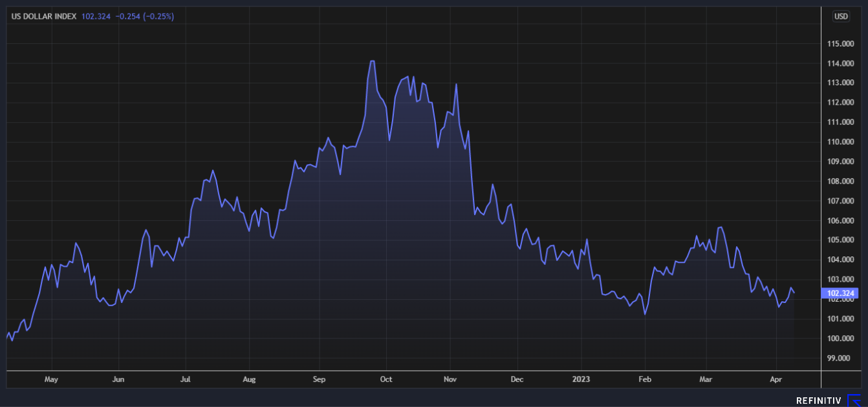The width and height of the screenshot is (868, 407).
Task: Select the 100.000 price axis label
Action: point(840,339)
